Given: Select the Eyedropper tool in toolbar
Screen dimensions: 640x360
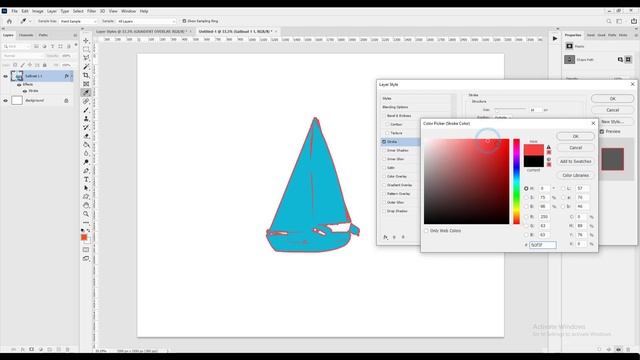Looking at the screenshot, I should (86, 93).
